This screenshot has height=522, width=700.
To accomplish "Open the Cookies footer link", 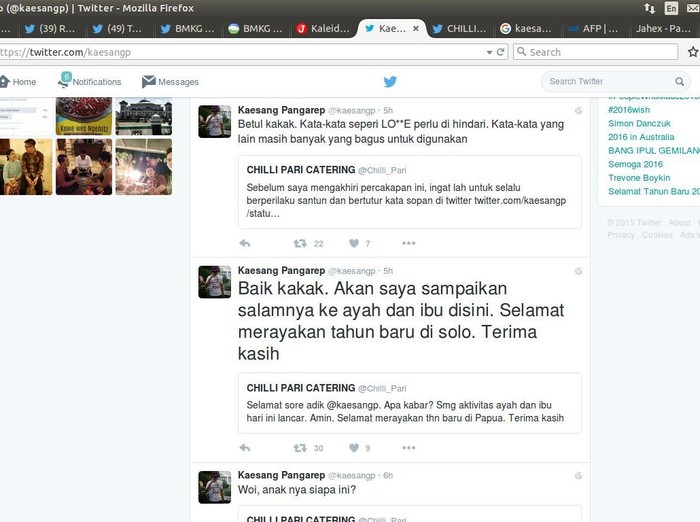I will pyautogui.click(x=657, y=235).
